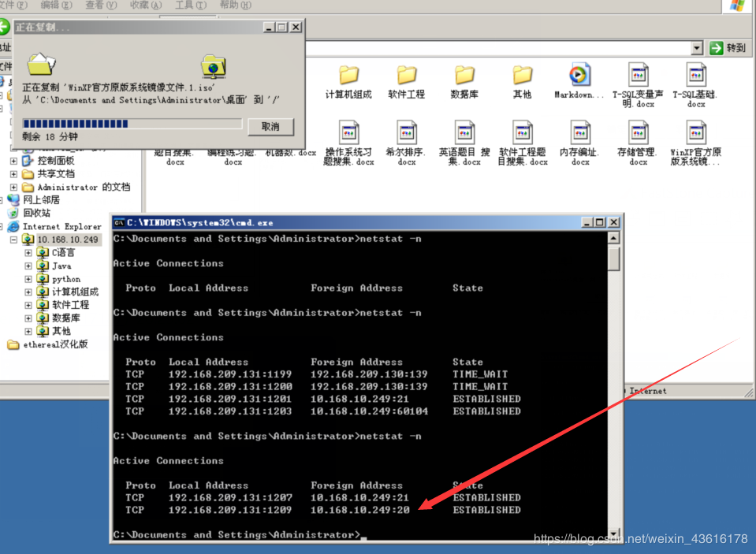The image size is (756, 554).
Task: Click the cmd.exe title bar icon
Action: click(118, 222)
